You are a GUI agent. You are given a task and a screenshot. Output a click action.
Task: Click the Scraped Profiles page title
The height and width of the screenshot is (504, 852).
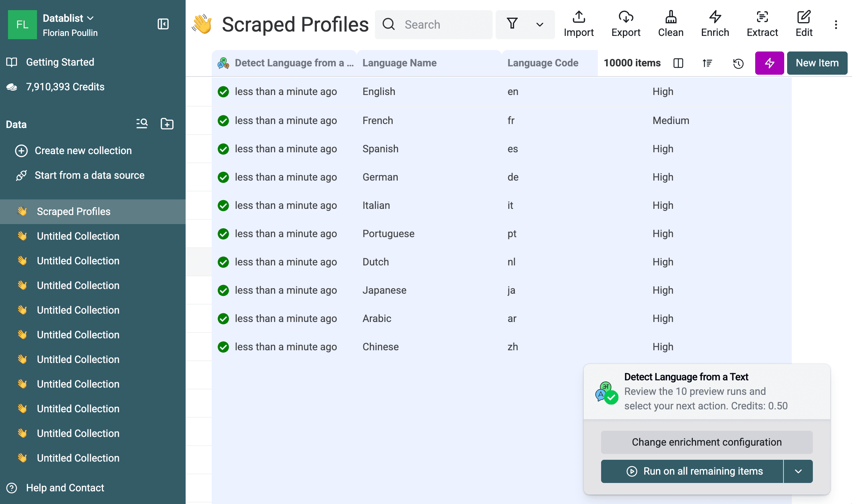295,24
